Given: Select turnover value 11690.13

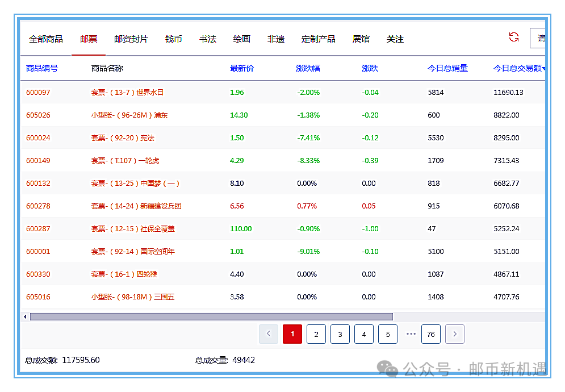Looking at the screenshot, I should click(508, 93).
